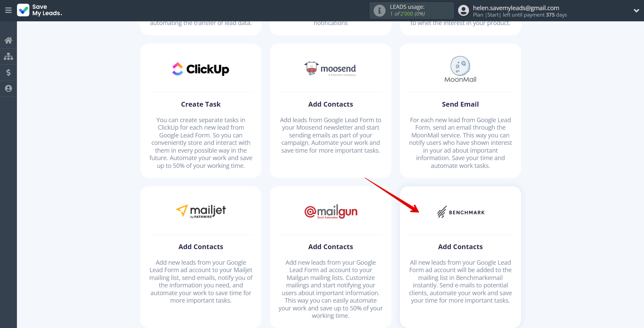Screen dimensions: 644x328
Task: Click the ClickUp logo
Action: coord(201,69)
